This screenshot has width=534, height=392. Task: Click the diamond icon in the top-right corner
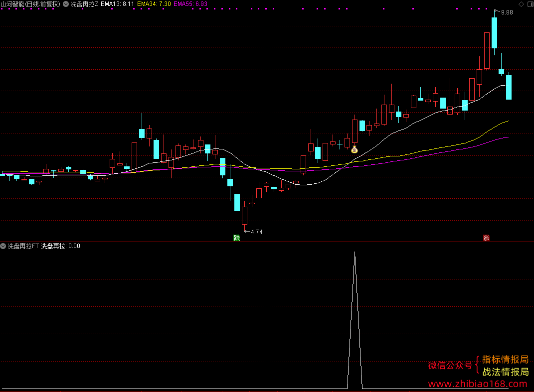click(521, 4)
